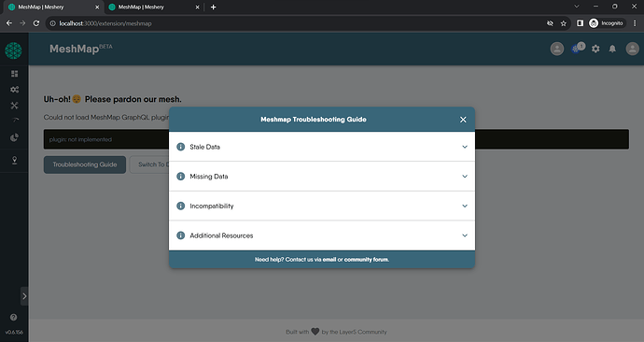Close the second MeshMap browser tab
Viewport: 644px width, 342px height.
(197, 7)
